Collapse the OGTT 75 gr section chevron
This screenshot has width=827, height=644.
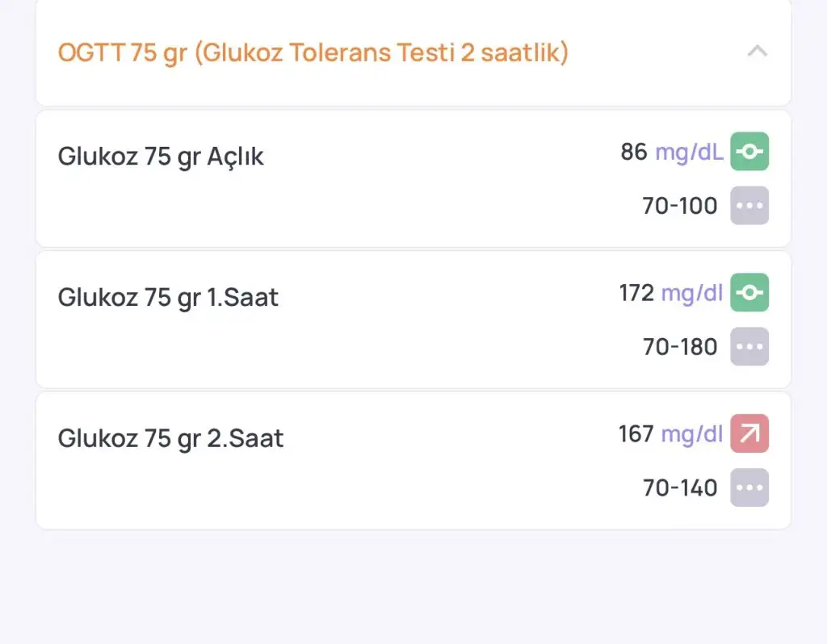point(757,52)
